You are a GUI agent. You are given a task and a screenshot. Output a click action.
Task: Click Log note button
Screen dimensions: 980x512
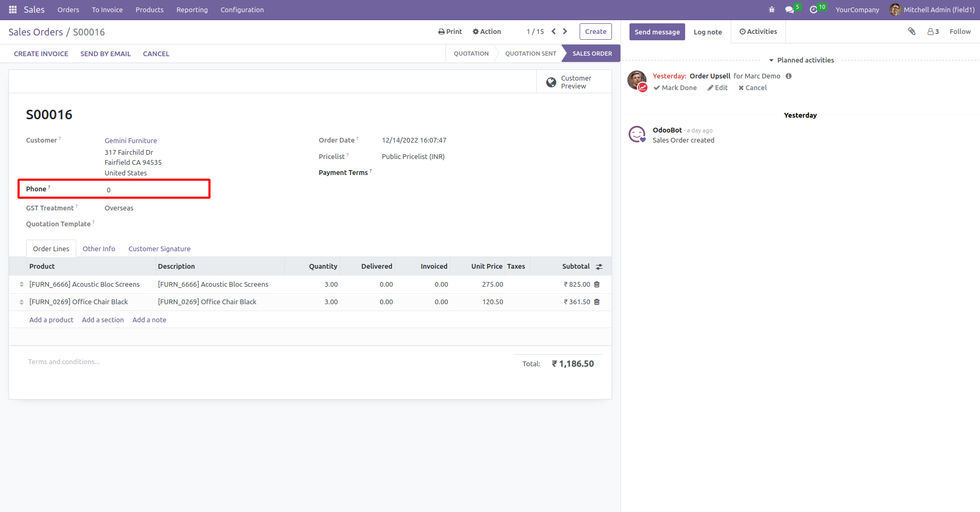tap(708, 32)
